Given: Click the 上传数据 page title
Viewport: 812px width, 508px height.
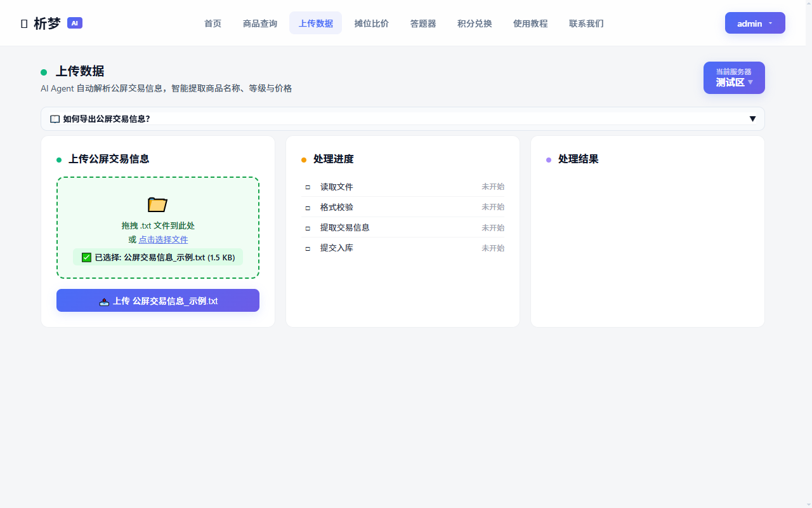Looking at the screenshot, I should (80, 71).
